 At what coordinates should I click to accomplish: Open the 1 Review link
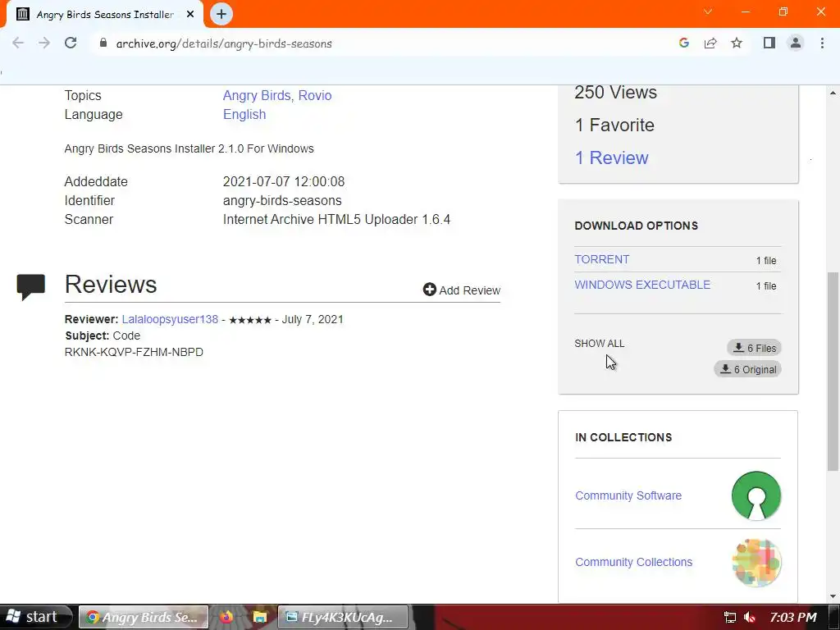coord(611,157)
